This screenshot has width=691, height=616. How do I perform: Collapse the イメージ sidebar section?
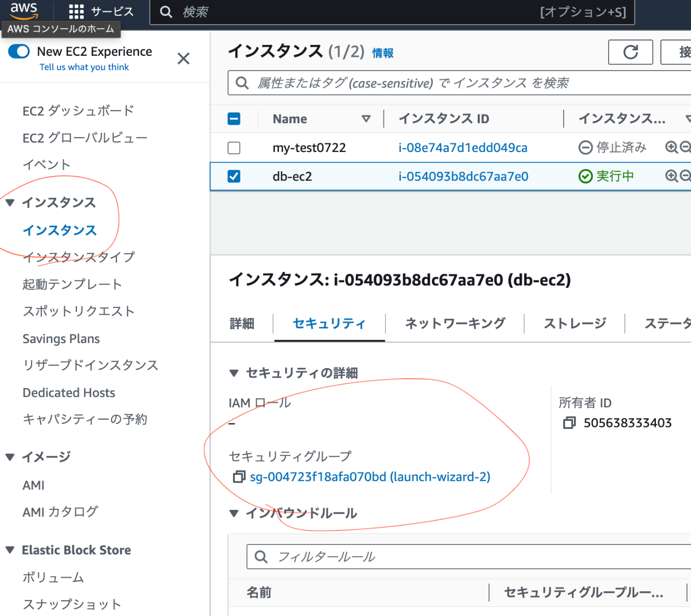(x=10, y=457)
